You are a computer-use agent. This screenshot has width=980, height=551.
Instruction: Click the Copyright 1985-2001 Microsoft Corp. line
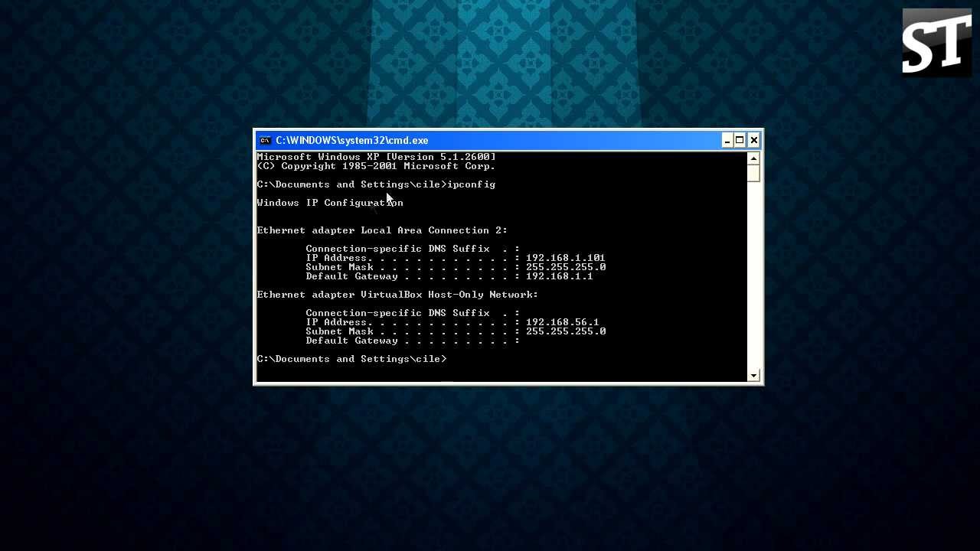(x=376, y=166)
